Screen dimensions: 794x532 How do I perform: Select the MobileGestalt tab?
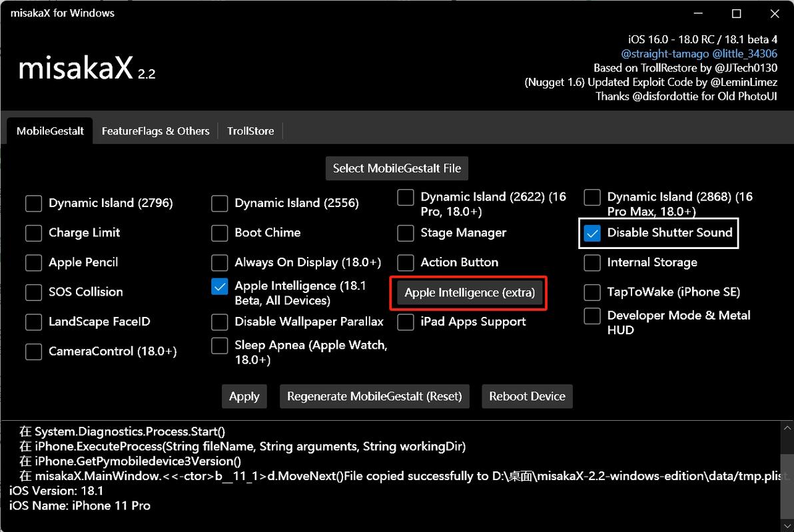[50, 131]
